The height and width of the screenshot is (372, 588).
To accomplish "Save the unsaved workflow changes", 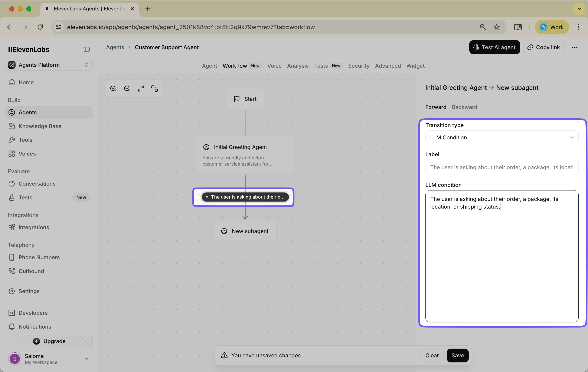I will click(x=458, y=355).
